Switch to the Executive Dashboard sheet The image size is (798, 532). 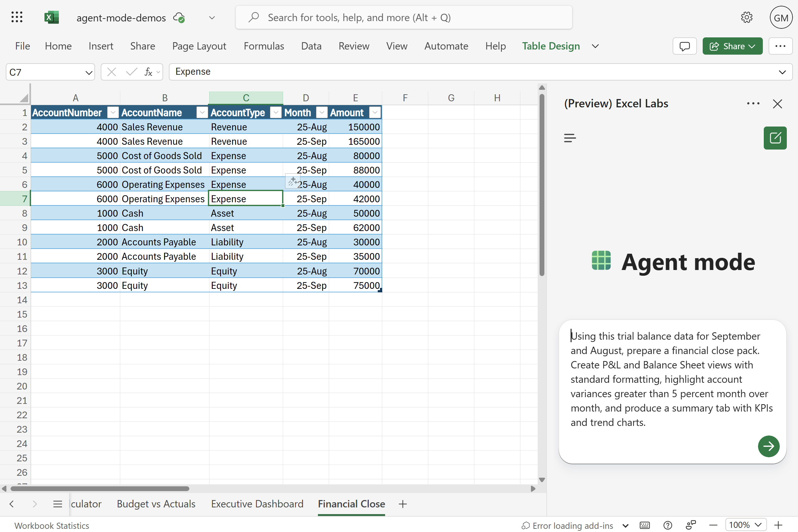(257, 504)
